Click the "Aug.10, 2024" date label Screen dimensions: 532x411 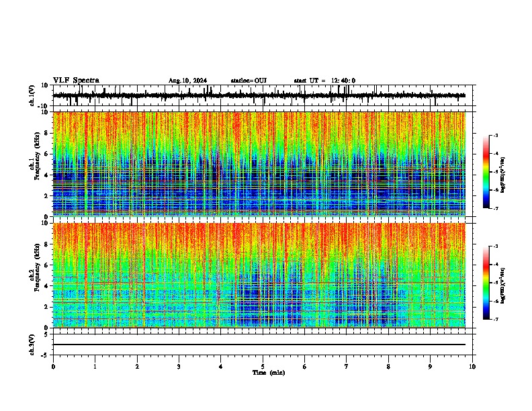[x=187, y=81]
